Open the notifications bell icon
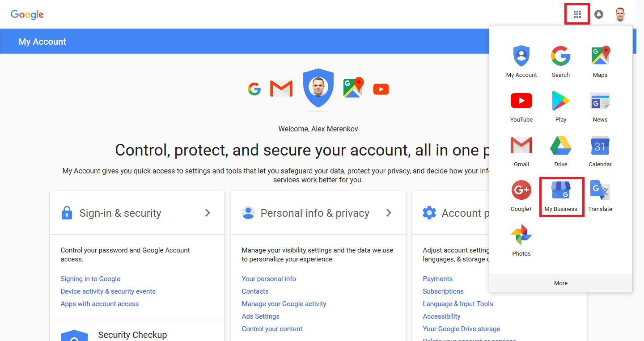This screenshot has height=341, width=644. [x=598, y=15]
